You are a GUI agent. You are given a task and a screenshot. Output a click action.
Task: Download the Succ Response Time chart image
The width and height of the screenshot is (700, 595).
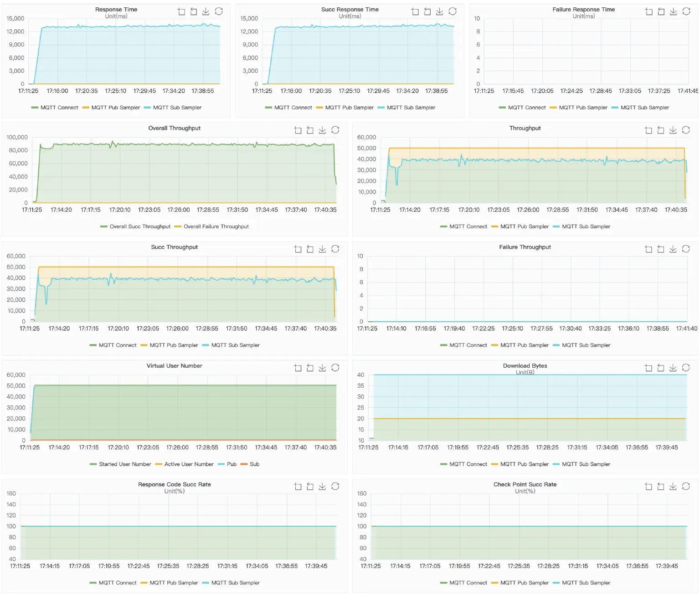click(440, 11)
